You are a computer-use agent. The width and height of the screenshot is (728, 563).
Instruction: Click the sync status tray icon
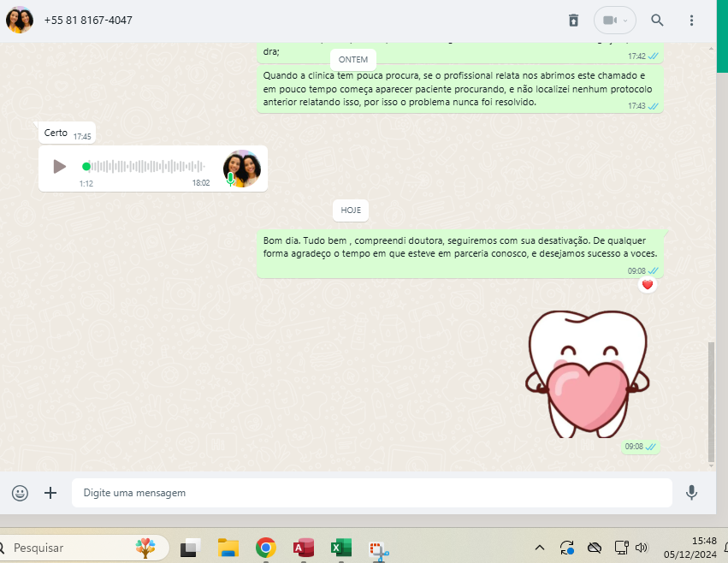coord(567,548)
